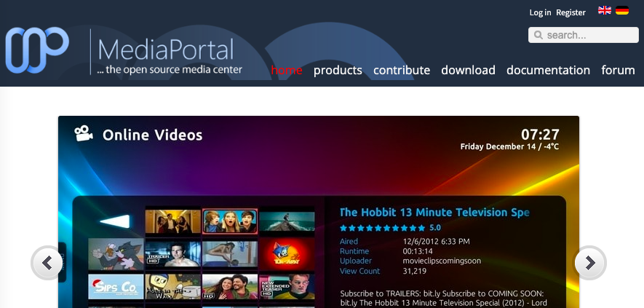Open the home menu item
Screen dimensions: 644x308
pos(287,71)
